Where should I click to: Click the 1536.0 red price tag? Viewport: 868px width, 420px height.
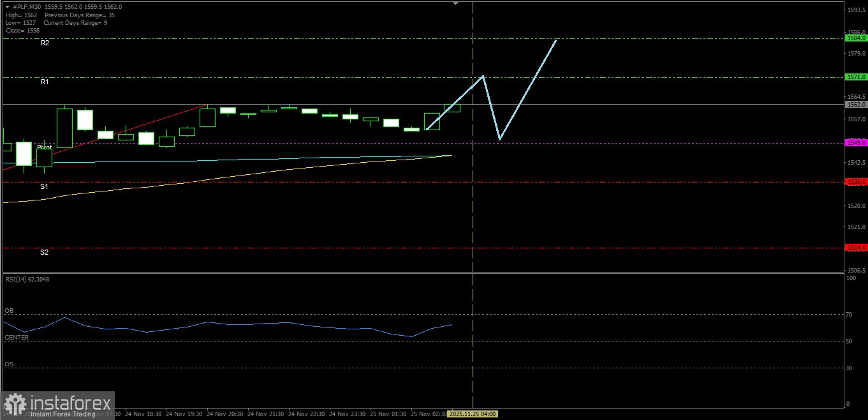(855, 182)
